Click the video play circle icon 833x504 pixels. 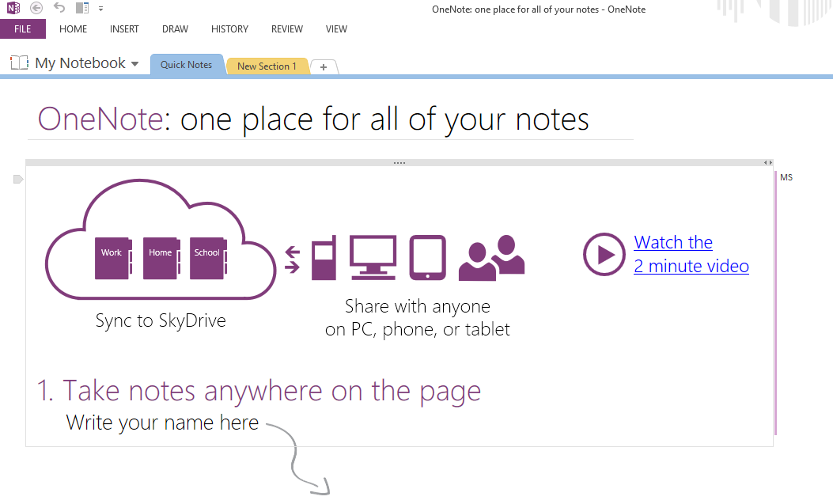604,255
